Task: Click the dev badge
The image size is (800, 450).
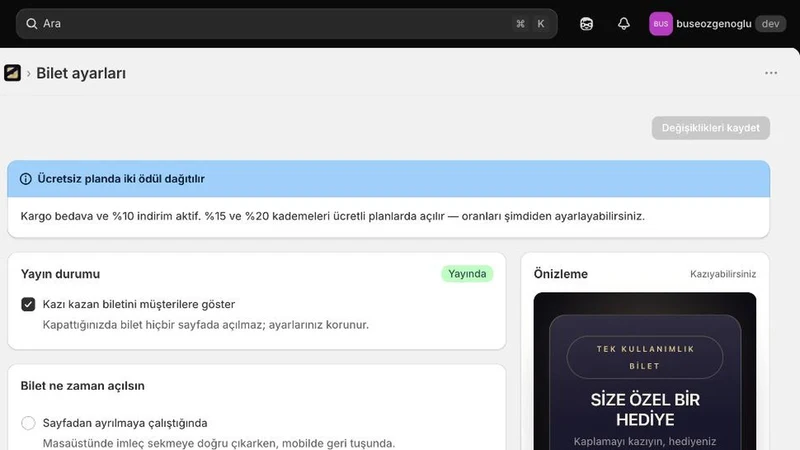Action: pyautogui.click(x=770, y=23)
